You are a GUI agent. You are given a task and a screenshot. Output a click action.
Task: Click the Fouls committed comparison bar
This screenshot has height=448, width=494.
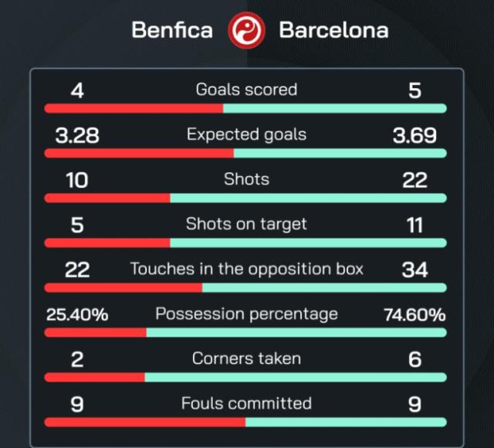click(x=245, y=423)
